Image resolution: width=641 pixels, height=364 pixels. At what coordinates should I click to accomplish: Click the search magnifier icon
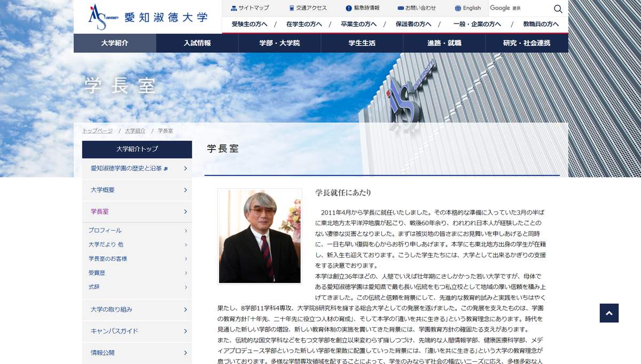558,9
